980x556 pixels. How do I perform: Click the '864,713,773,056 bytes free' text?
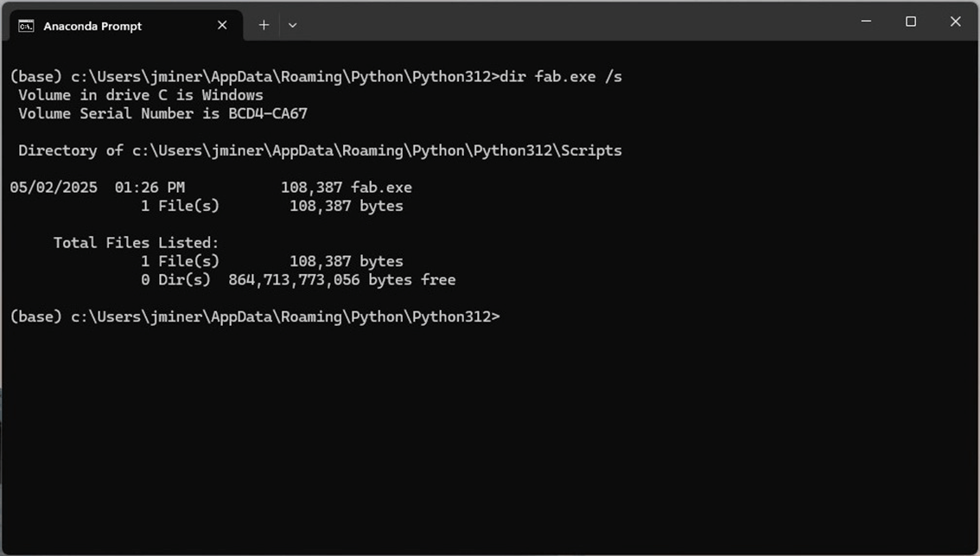[x=341, y=280]
